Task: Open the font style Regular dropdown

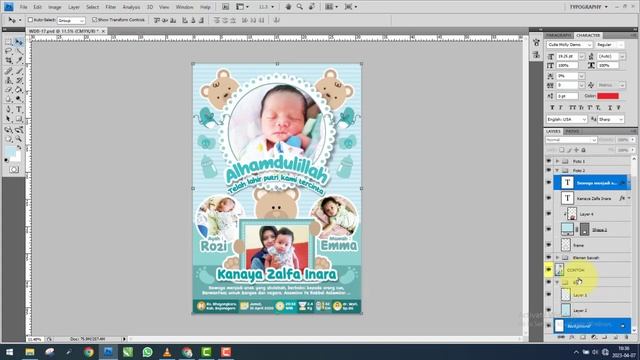Action: click(x=609, y=44)
